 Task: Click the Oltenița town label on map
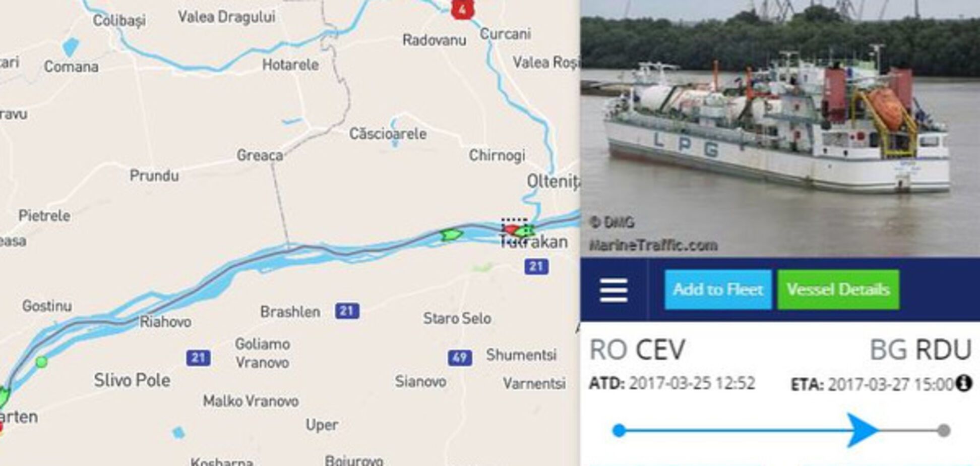[x=553, y=181]
